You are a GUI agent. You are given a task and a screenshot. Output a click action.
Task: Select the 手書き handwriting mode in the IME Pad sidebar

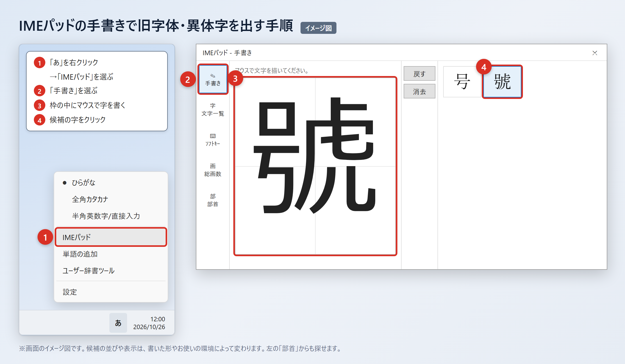point(213,79)
